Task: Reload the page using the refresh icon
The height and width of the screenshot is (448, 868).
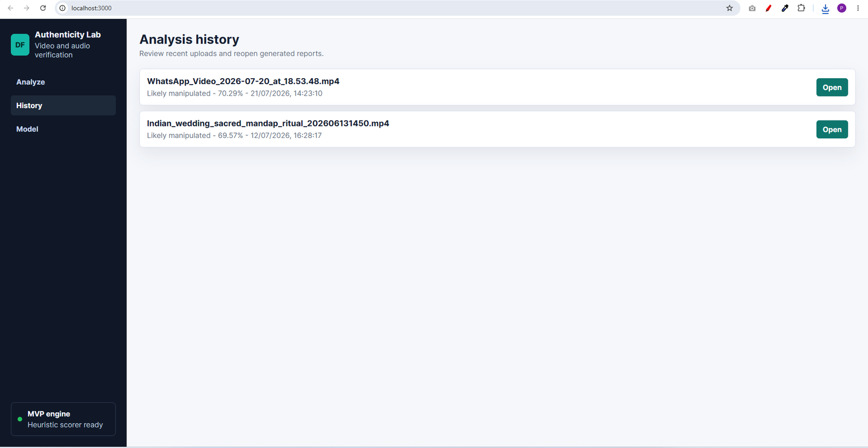Action: (43, 8)
